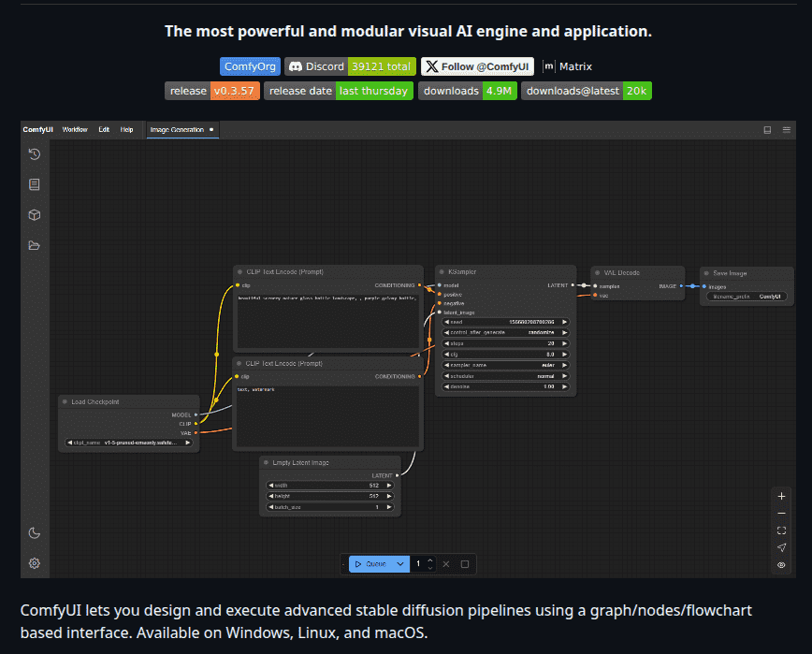Toggle link visibility with eye icon

781,565
